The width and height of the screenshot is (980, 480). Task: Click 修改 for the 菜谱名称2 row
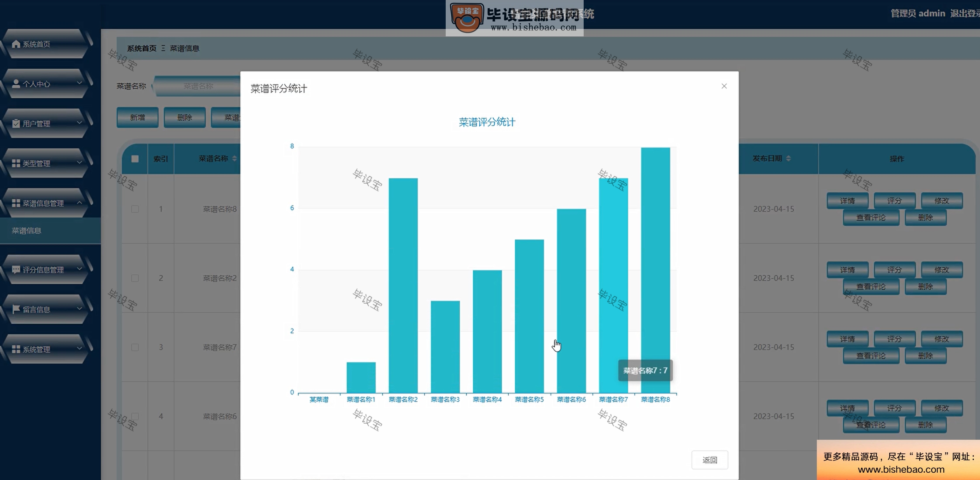[x=941, y=270]
